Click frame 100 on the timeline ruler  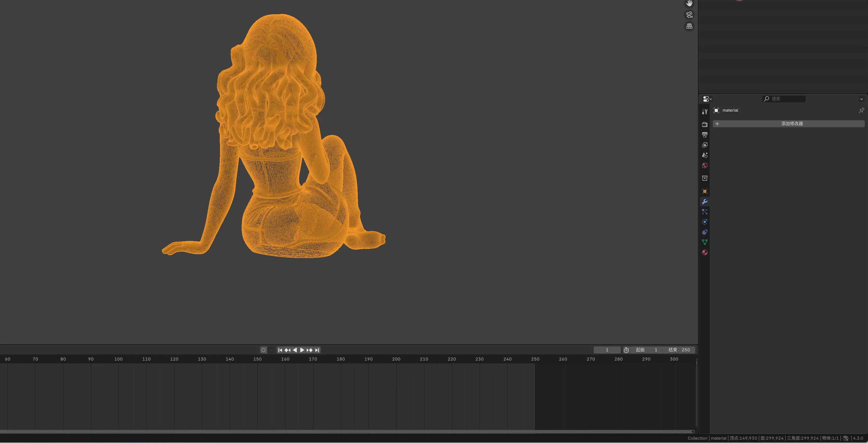(x=118, y=359)
